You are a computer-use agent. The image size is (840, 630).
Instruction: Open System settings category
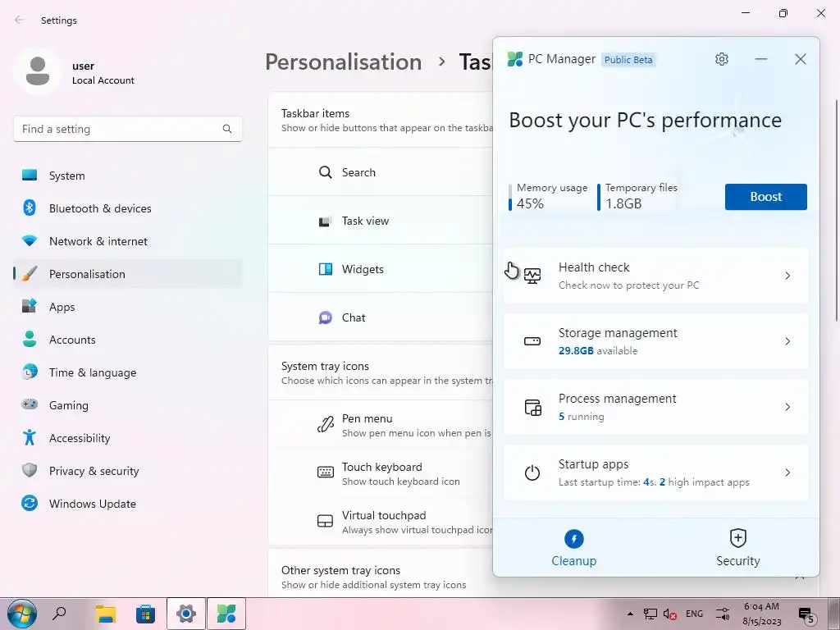click(127, 176)
